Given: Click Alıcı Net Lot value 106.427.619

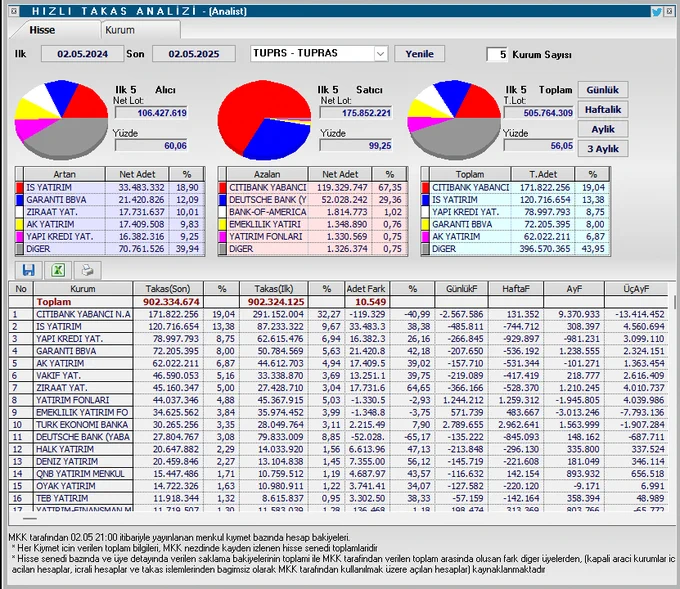Looking at the screenshot, I should pos(151,113).
